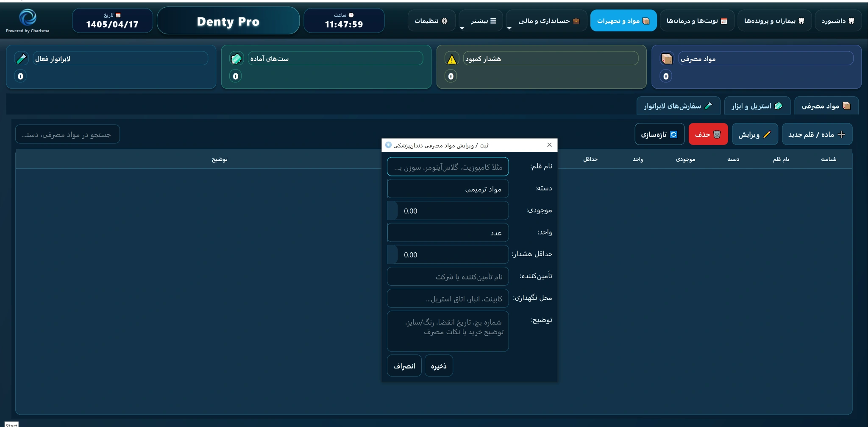Open نوبت‌ها و درمان‌ها section

pos(697,21)
